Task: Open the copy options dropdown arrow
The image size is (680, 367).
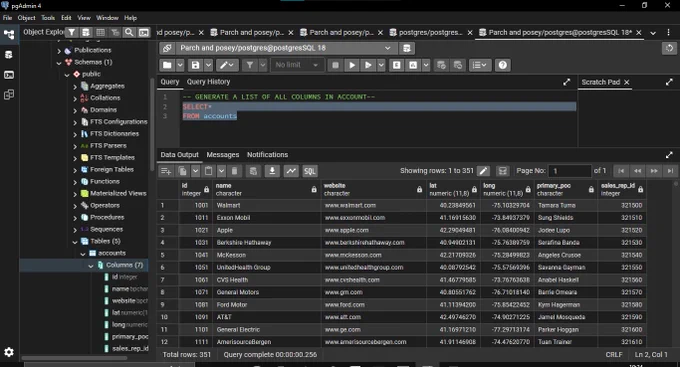Action: tap(196, 171)
